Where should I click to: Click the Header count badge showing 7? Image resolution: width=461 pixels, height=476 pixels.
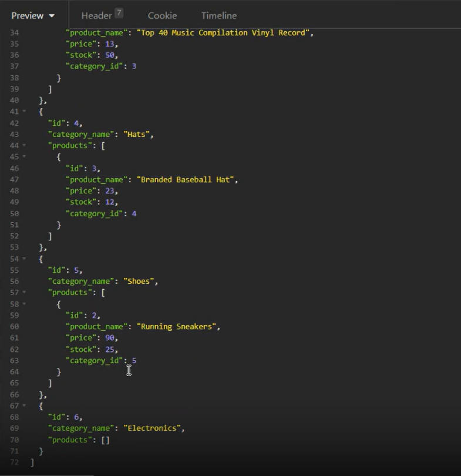pos(119,12)
